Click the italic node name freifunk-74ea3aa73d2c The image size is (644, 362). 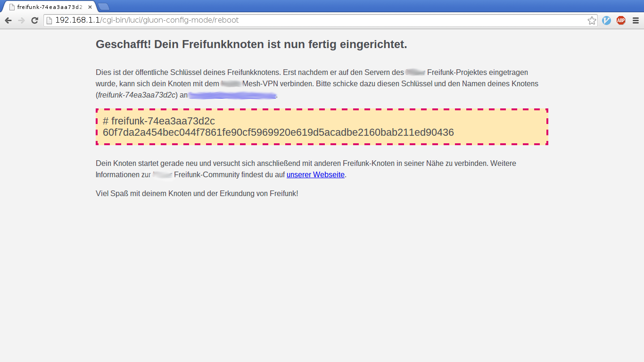pos(137,95)
